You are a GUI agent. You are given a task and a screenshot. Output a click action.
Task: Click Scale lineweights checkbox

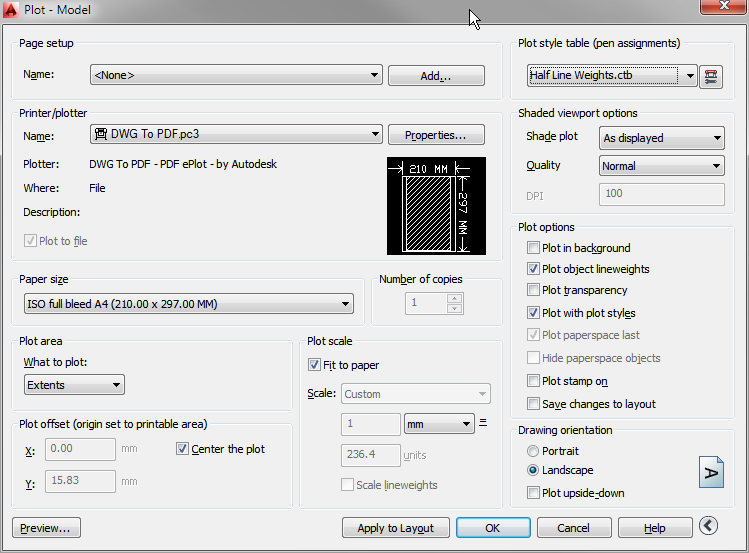pos(347,485)
